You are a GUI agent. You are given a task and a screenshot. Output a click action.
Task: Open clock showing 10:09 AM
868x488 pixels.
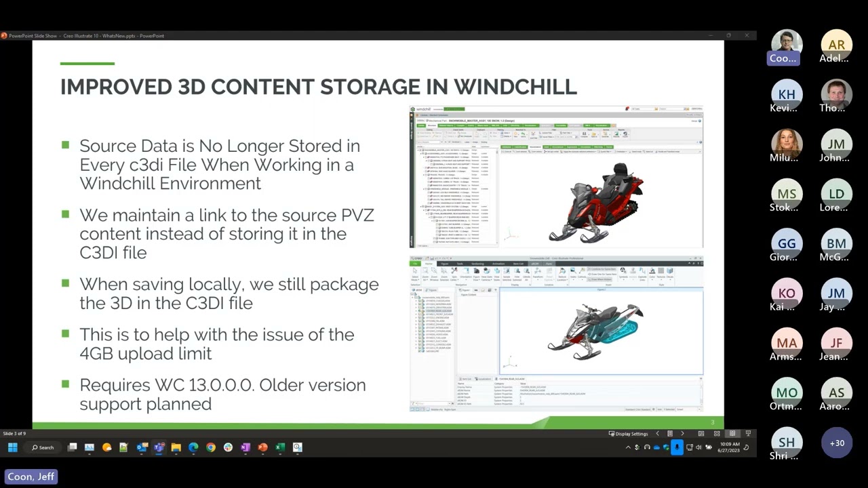click(x=730, y=447)
